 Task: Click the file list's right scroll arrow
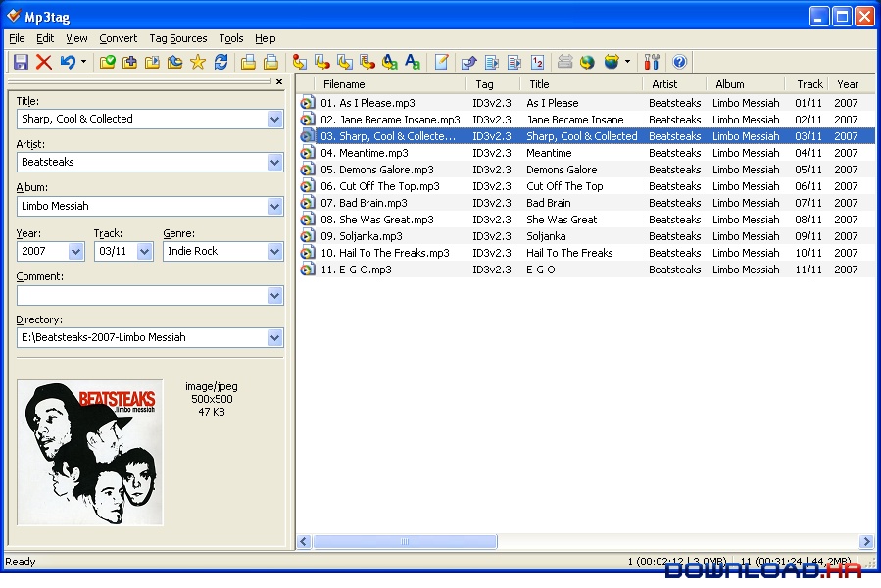[x=866, y=541]
